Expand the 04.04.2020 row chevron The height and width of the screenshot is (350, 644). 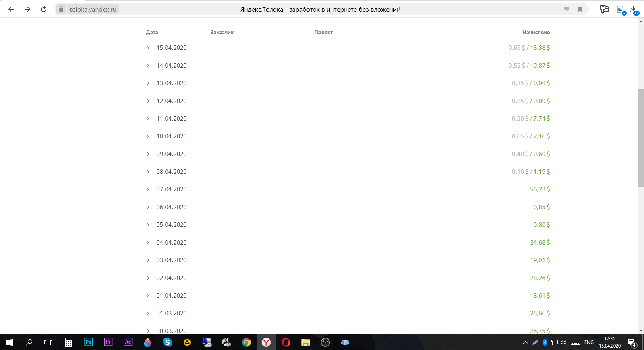point(148,243)
